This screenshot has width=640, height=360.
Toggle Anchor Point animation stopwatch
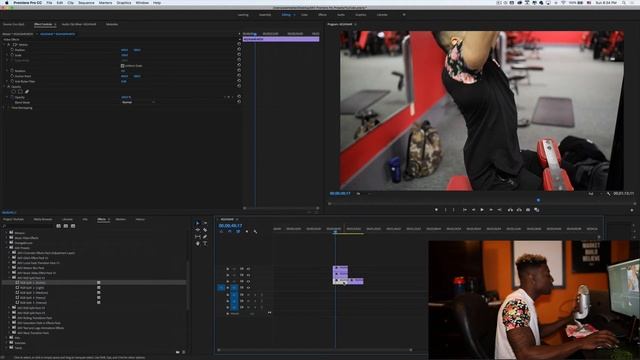12,76
